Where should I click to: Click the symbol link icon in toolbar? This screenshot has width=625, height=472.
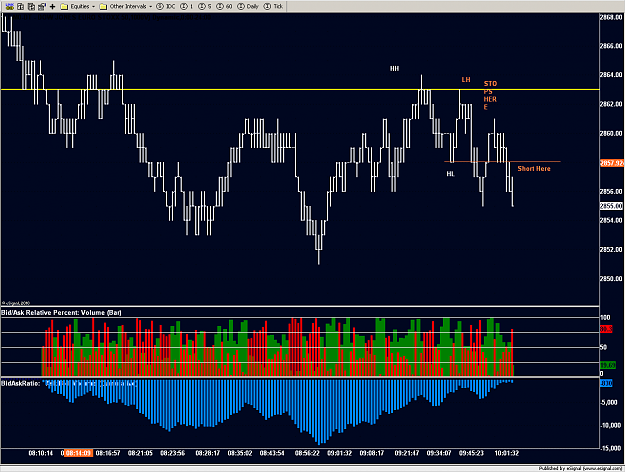[10, 6]
